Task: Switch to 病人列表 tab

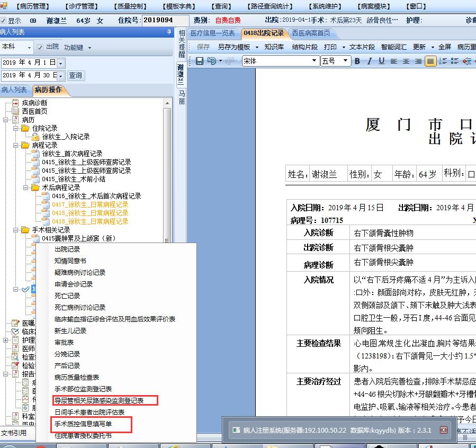Action: pyautogui.click(x=14, y=90)
